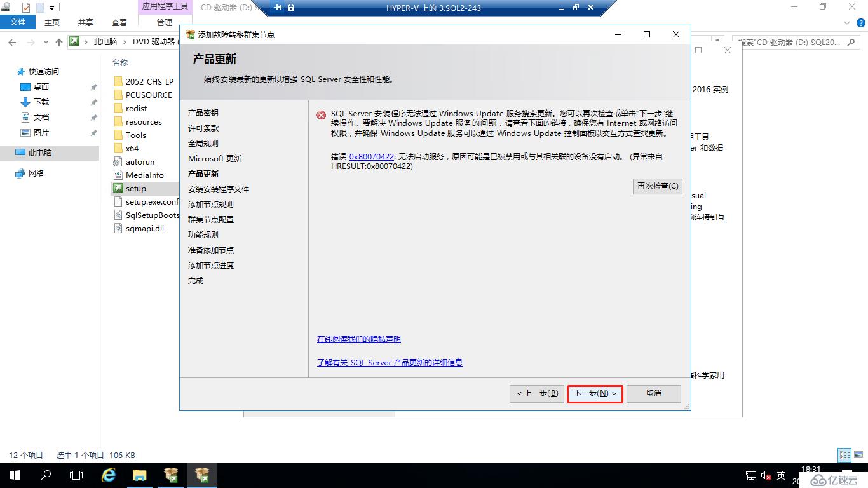
Task: Select 准备添加节点 step in sidebar
Action: pyautogui.click(x=211, y=250)
